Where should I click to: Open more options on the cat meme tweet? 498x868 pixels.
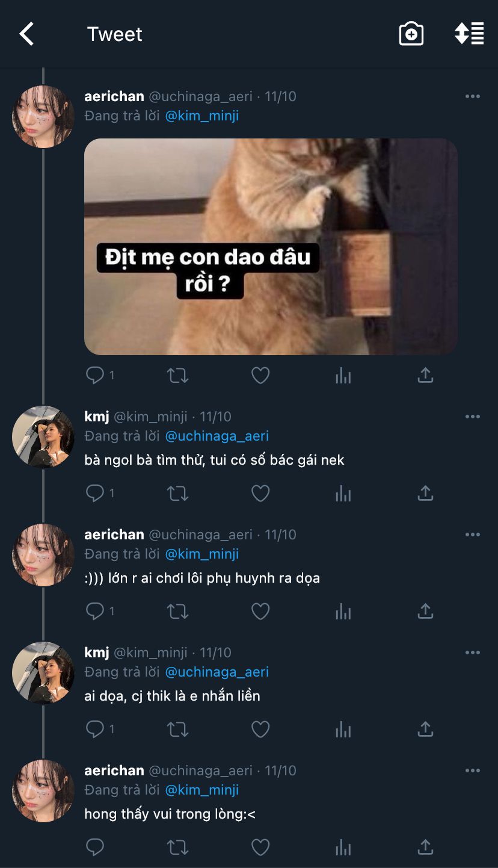point(473,97)
